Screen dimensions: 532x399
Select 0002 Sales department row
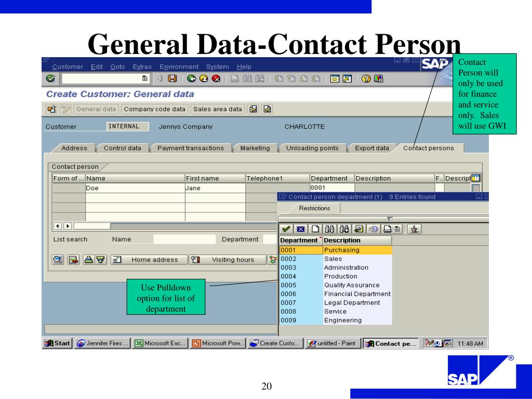pos(336,259)
